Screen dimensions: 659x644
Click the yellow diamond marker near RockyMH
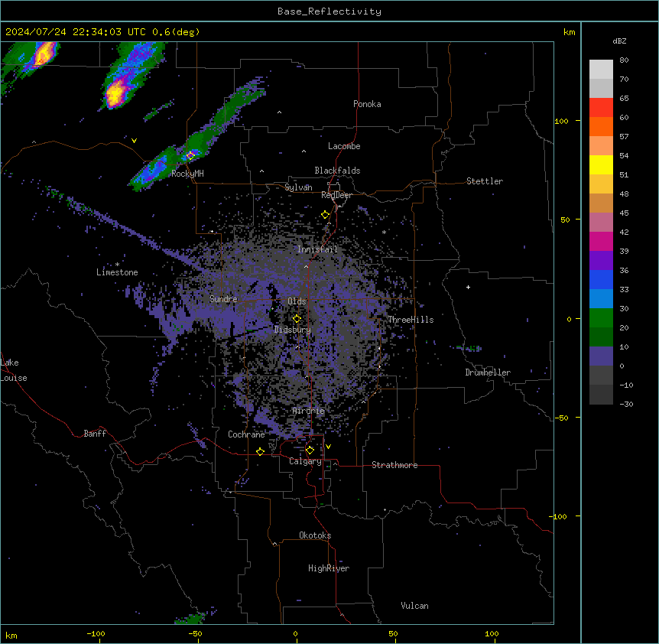[190, 155]
